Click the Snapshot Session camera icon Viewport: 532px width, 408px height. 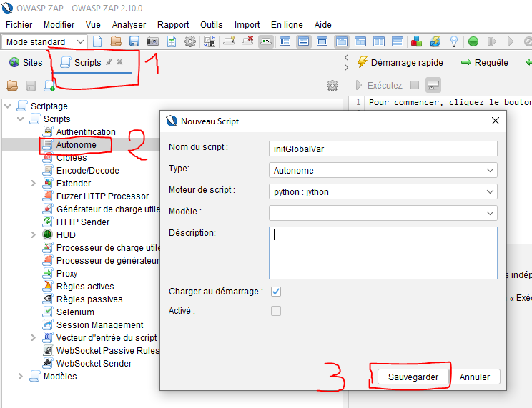point(153,41)
